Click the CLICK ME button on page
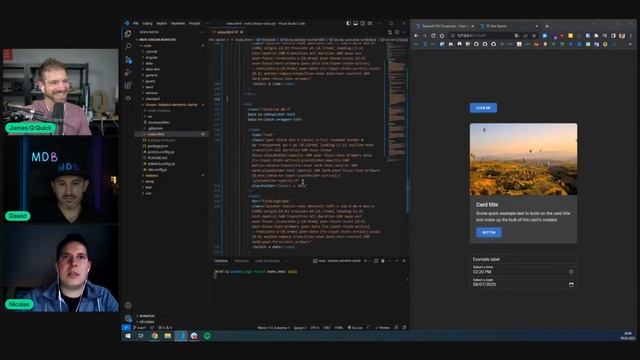This screenshot has width=640, height=360. tap(483, 108)
